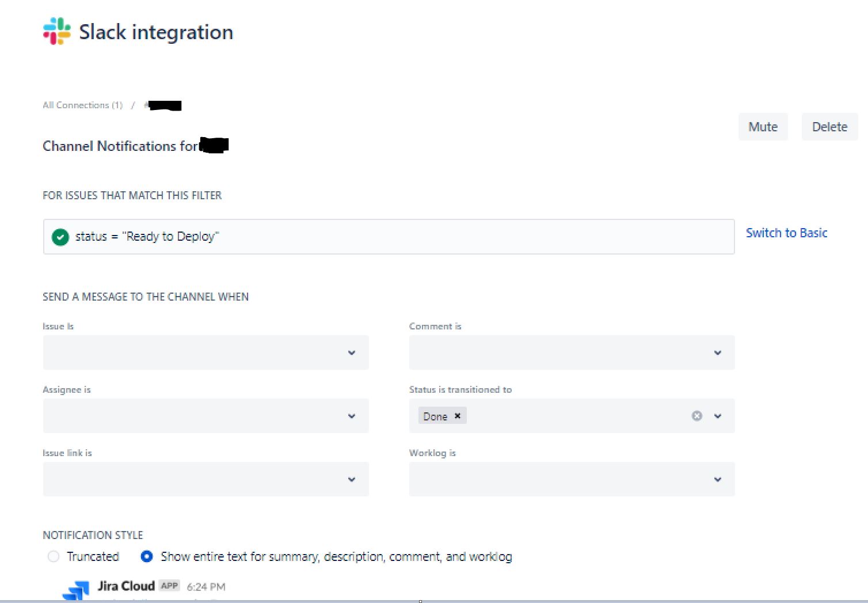Screen dimensions: 868x603
Task: Expand the Assignee is dropdown
Action: click(205, 416)
